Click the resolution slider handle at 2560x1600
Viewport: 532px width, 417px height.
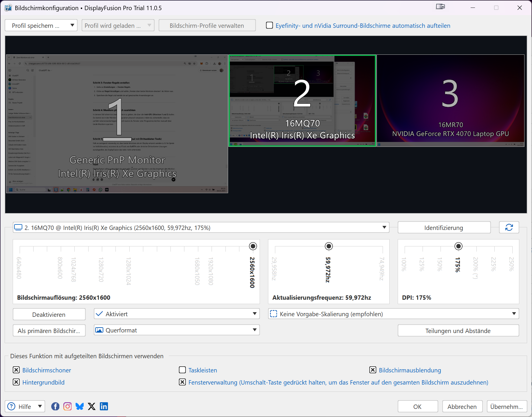[253, 246]
